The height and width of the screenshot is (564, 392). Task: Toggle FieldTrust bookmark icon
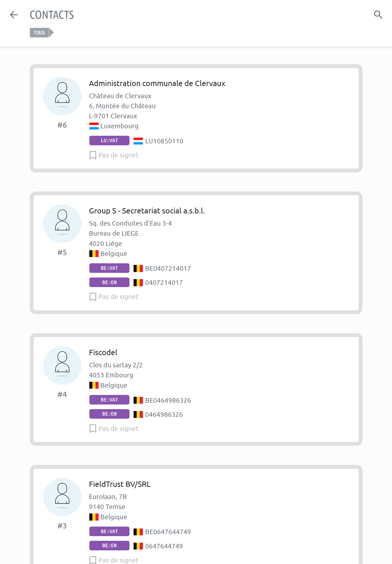(93, 560)
